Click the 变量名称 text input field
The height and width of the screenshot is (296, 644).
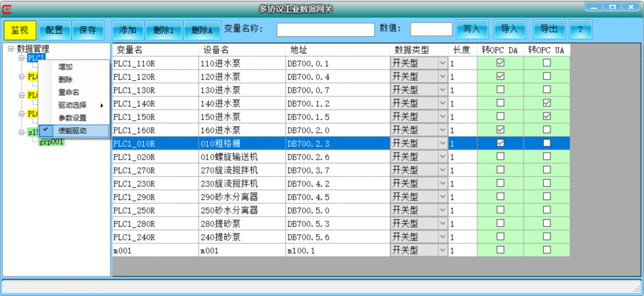[x=325, y=29]
